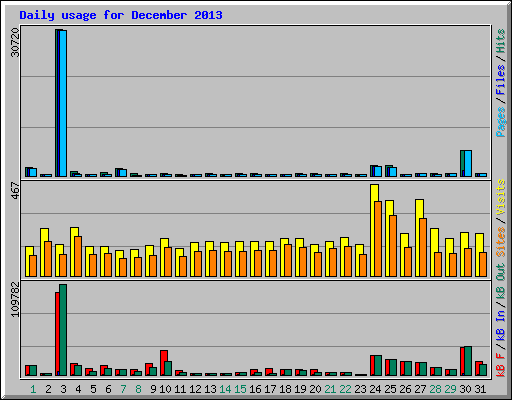The image size is (512, 400).
Task: Select the y-axis value "30720"
Action: coord(15,42)
